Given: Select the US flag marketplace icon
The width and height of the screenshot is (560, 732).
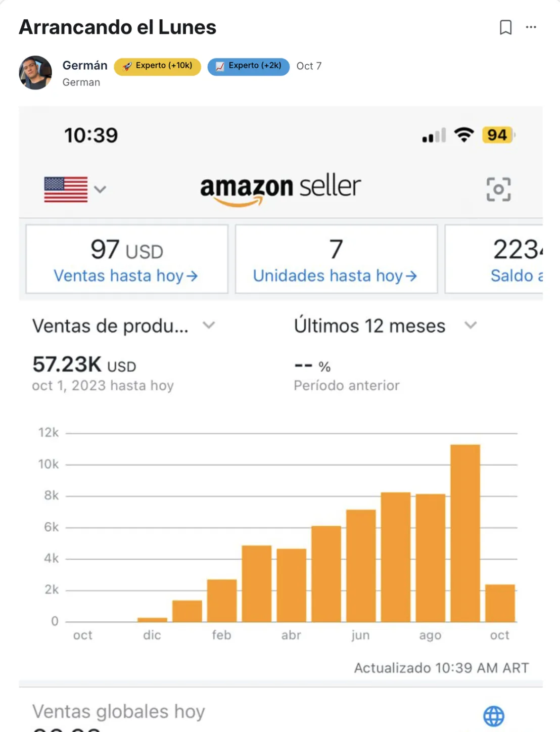Looking at the screenshot, I should tap(66, 190).
